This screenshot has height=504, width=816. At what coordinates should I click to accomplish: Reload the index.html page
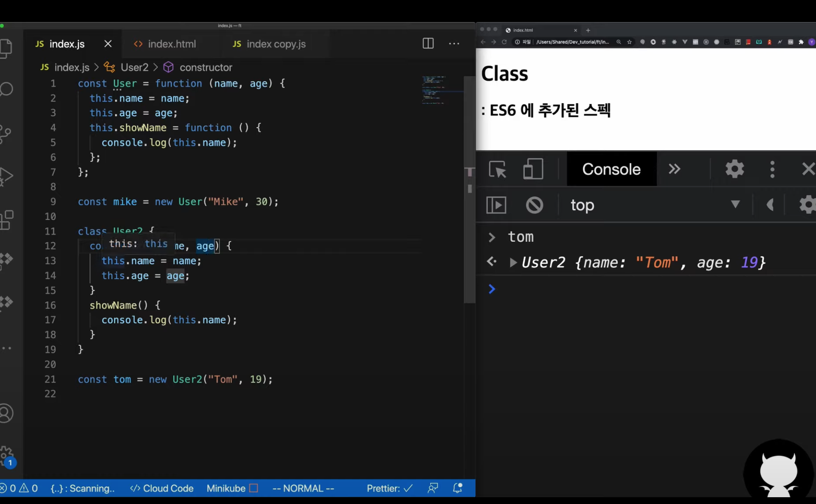point(504,42)
